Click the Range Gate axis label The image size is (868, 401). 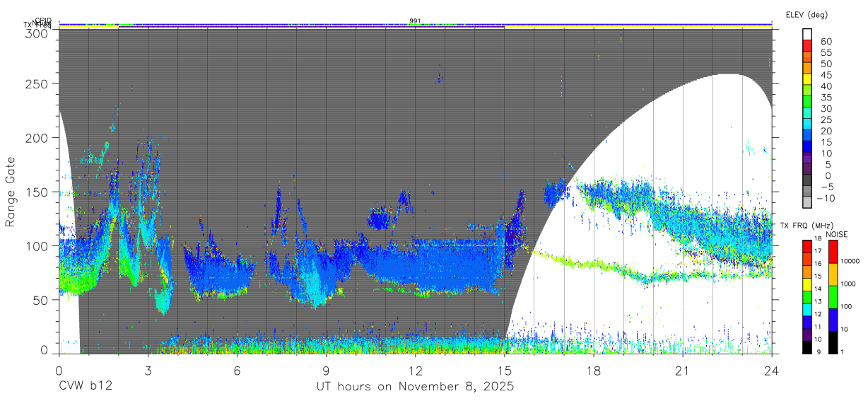point(11,192)
